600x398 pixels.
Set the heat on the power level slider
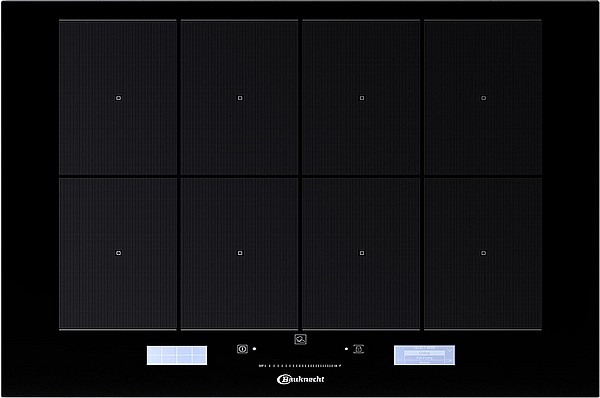click(300, 366)
